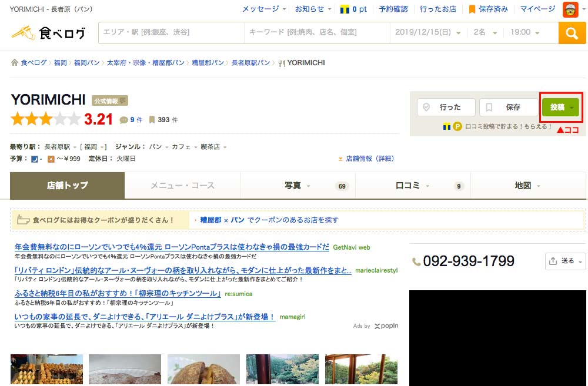
Task: Open the アリエール ダニよけプラス ad link
Action: (145, 317)
